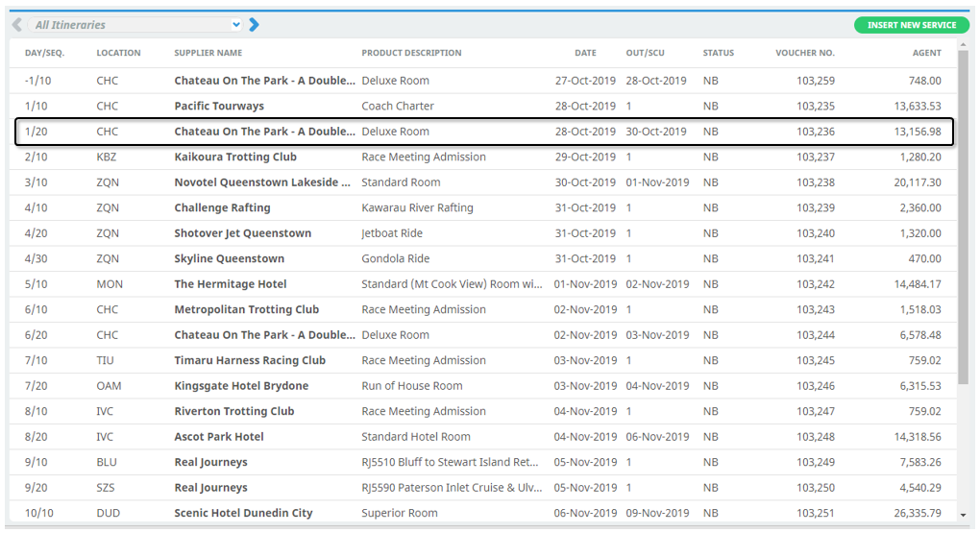Open the All Itineraries dropdown
Screen dimensions: 980x533
135,25
